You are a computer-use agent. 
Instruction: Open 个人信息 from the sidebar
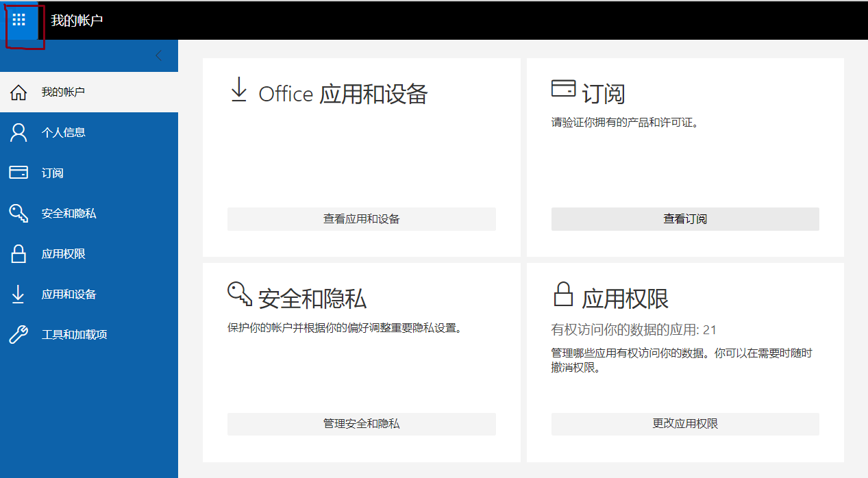(x=89, y=132)
